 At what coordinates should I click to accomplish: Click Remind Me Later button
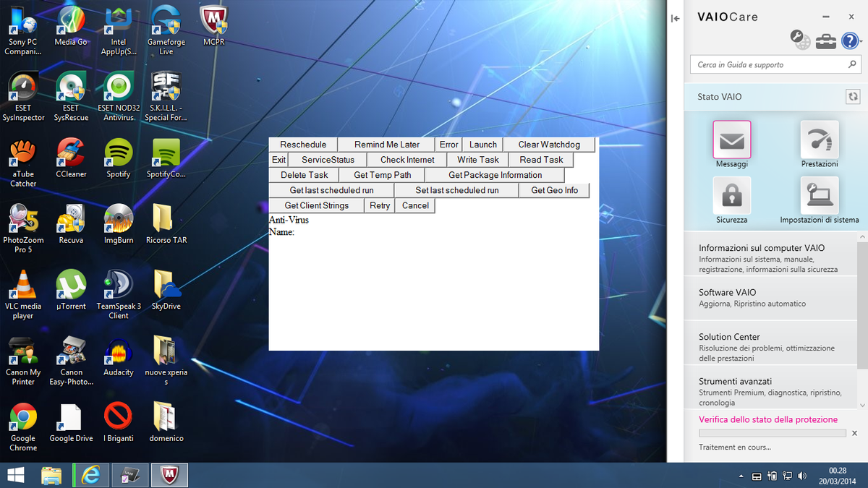point(387,145)
